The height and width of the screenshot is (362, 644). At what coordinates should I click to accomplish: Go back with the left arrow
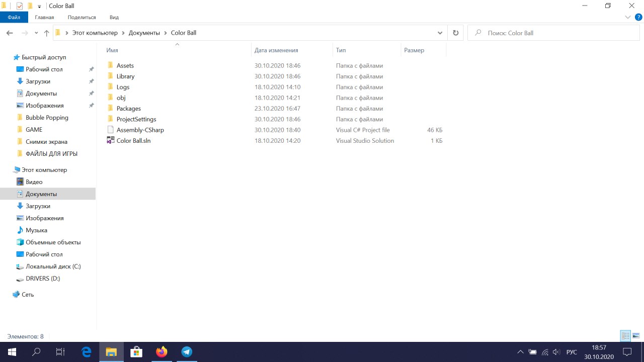10,33
